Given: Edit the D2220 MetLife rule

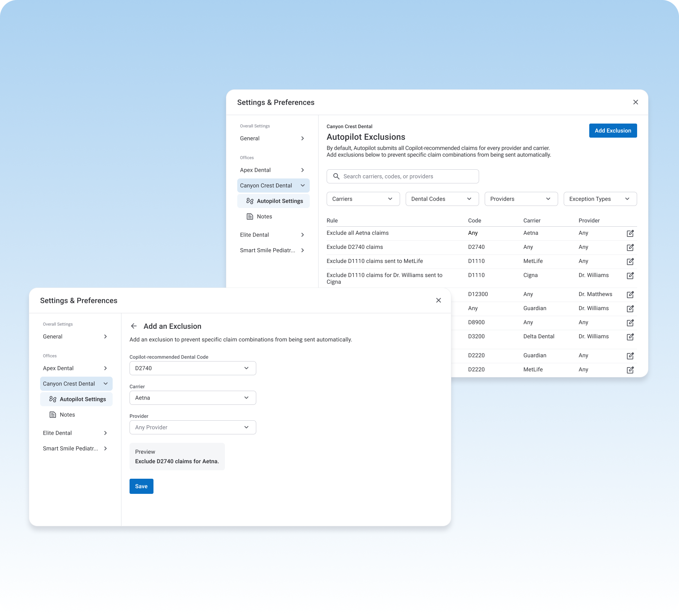Looking at the screenshot, I should [x=630, y=370].
